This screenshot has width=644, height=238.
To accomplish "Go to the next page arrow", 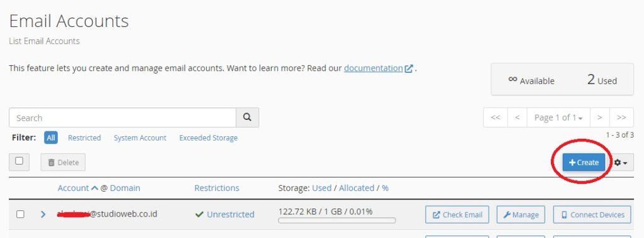I will pos(599,117).
